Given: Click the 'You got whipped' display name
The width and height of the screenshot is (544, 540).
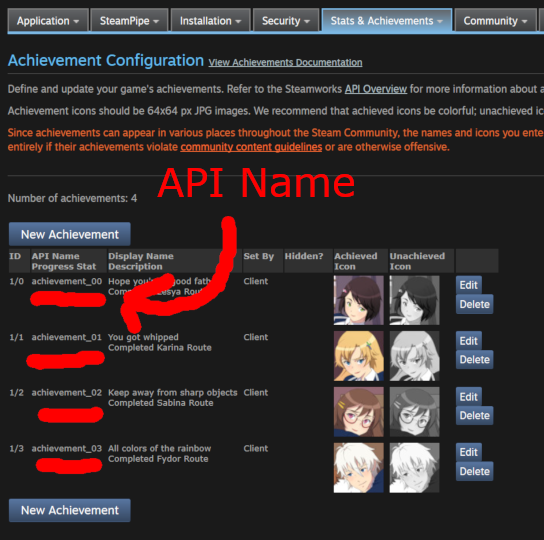Looking at the screenshot, I should click(x=143, y=337).
